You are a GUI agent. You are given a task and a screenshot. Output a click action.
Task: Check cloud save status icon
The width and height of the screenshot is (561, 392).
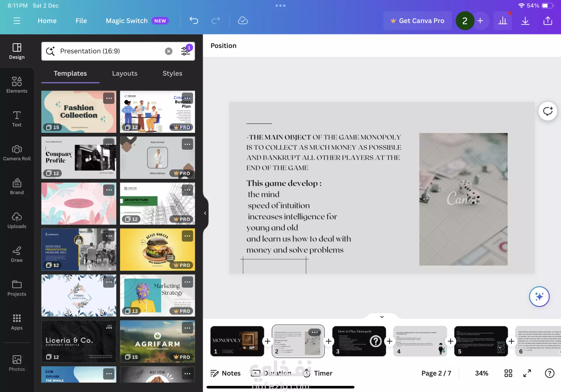[243, 20]
